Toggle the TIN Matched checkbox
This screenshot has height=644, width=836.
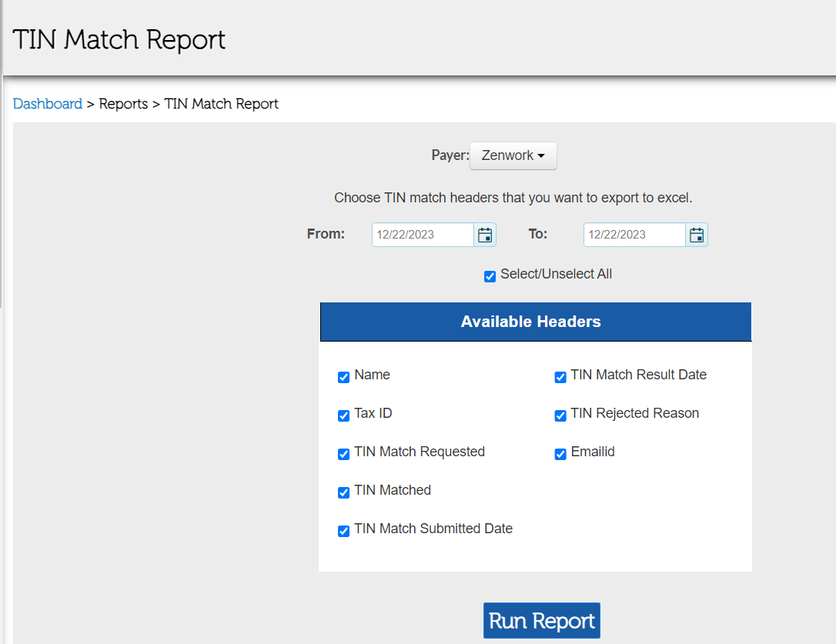click(x=344, y=492)
